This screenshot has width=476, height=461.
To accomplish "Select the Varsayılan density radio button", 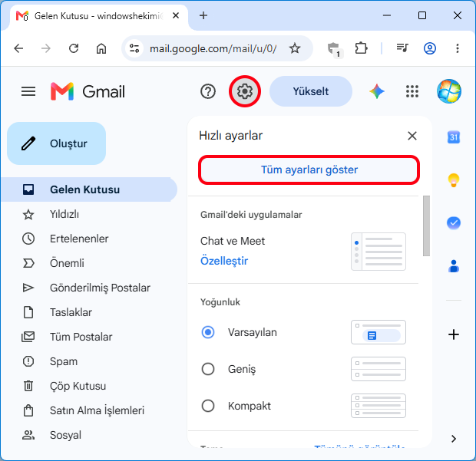I will coord(208,332).
